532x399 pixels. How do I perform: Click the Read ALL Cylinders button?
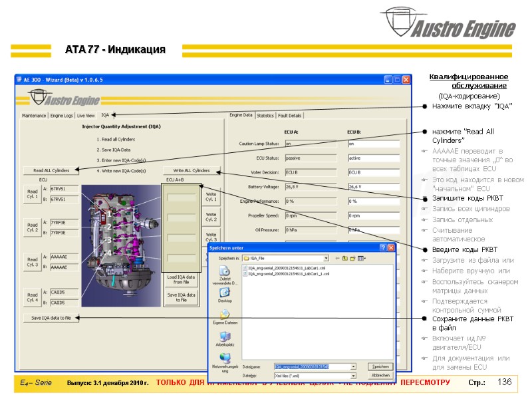[51, 170]
